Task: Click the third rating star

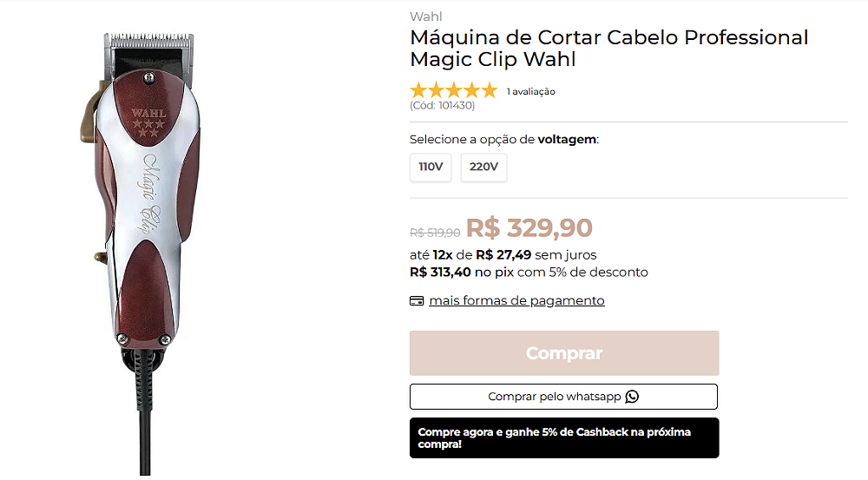Action: tap(454, 89)
